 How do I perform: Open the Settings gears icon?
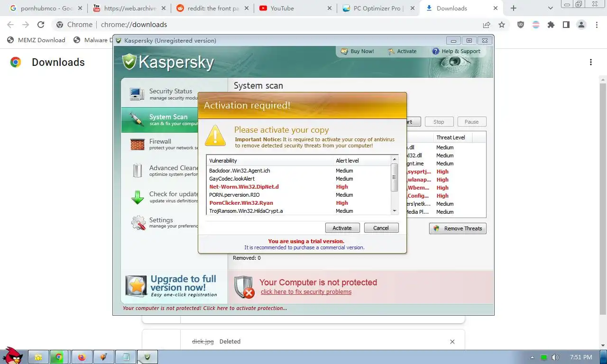138,223
